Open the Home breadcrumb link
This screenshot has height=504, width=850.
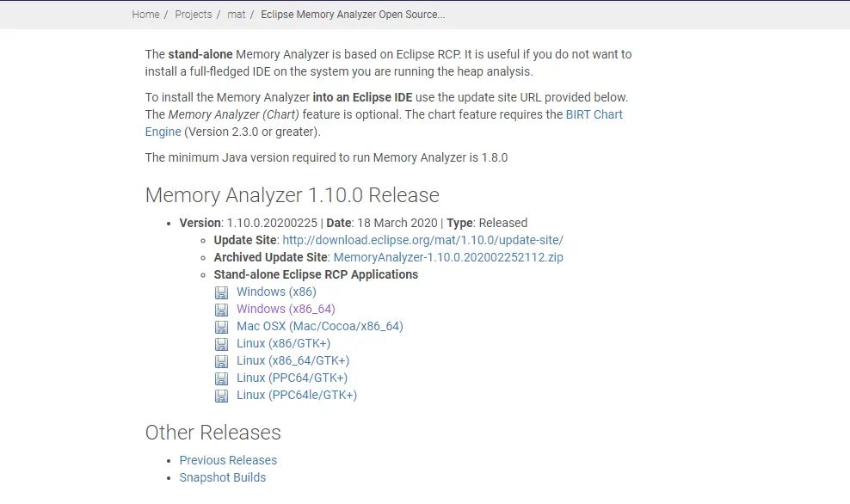tap(145, 14)
